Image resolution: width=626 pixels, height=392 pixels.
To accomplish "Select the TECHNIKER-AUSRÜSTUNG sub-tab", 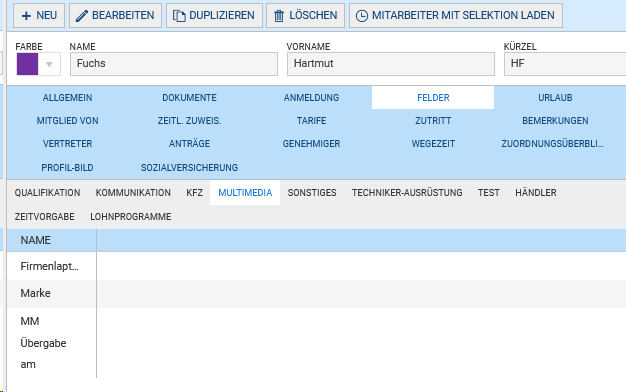I will [x=407, y=193].
